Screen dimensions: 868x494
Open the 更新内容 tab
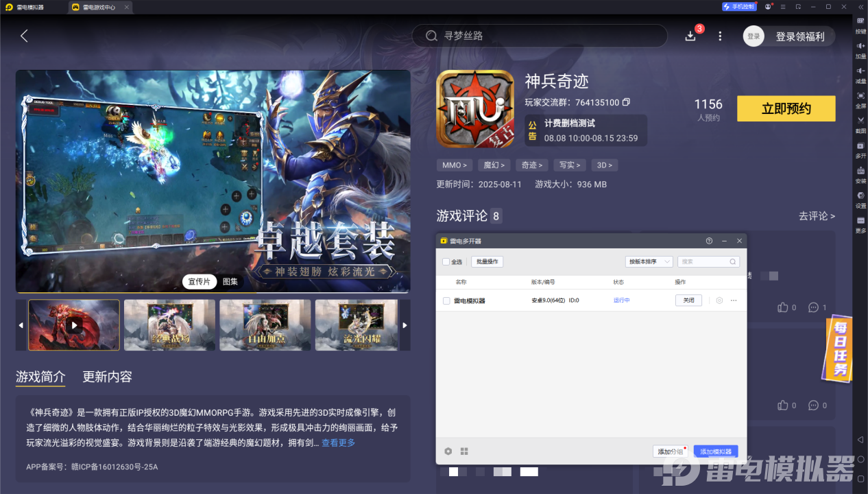(x=107, y=377)
